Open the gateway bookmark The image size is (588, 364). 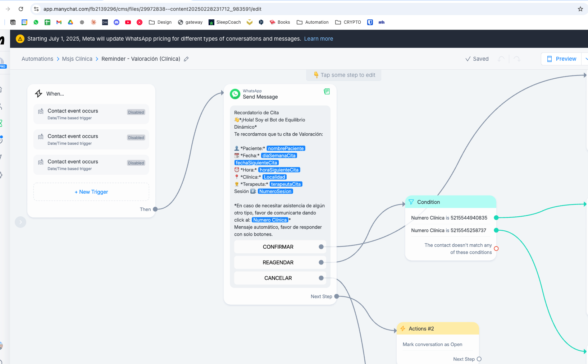click(190, 22)
